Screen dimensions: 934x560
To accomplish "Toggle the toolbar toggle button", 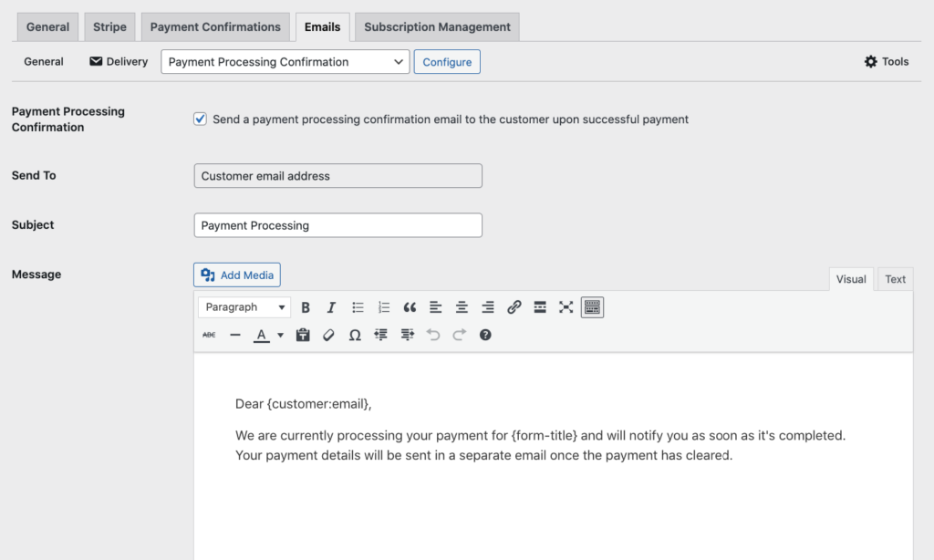I will [x=592, y=307].
